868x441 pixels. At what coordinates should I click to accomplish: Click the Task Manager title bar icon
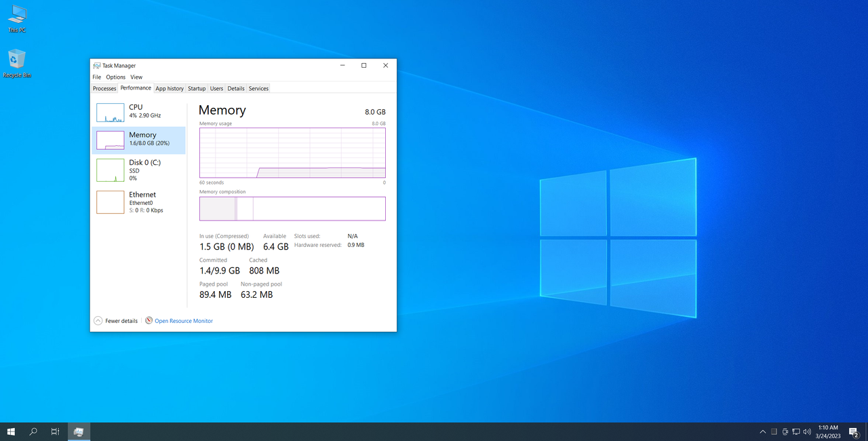click(97, 66)
